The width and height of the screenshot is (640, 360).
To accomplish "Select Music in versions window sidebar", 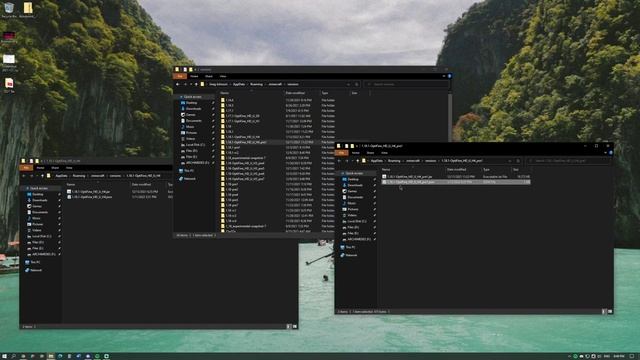I will point(190,127).
